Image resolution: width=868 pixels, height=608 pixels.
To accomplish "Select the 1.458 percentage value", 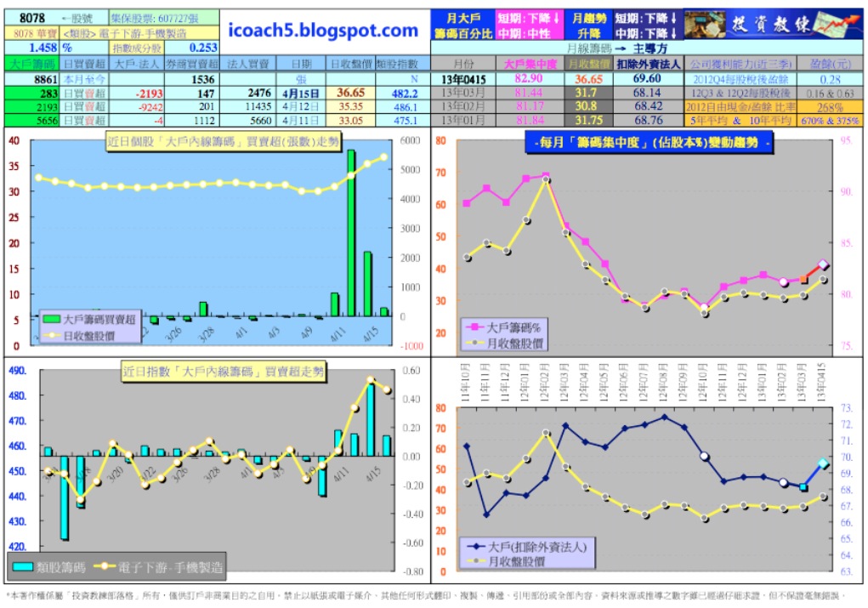I will [43, 48].
